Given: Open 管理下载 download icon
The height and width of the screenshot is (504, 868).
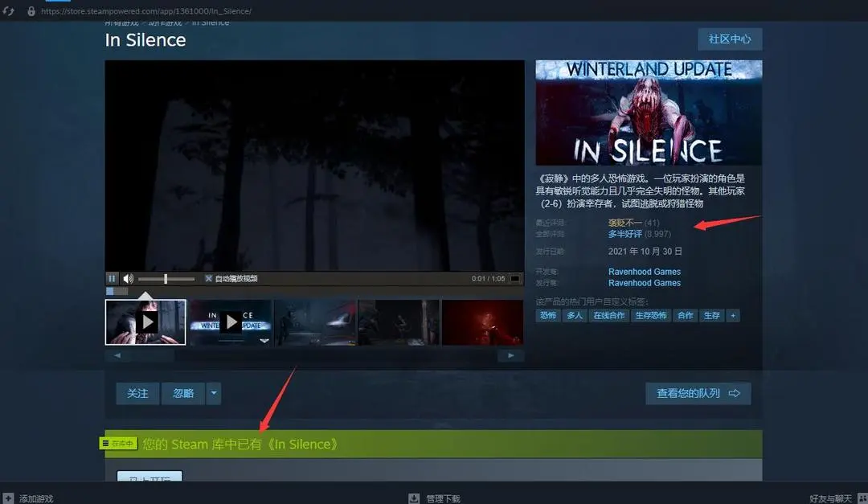Looking at the screenshot, I should point(414,498).
